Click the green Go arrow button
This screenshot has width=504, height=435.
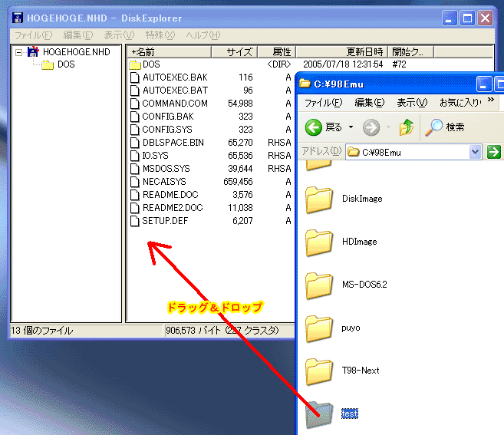tap(494, 152)
